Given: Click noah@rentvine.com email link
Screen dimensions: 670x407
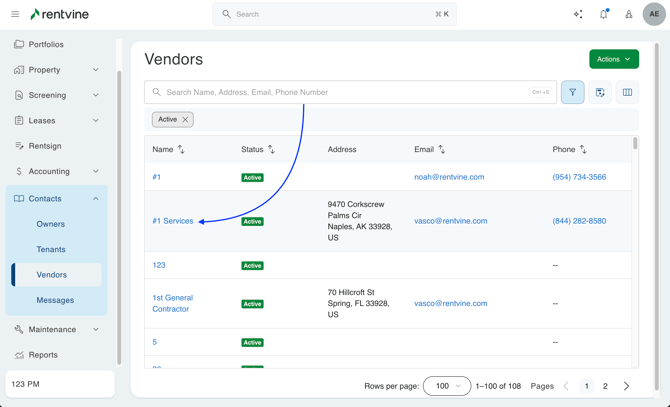Looking at the screenshot, I should click(449, 177).
